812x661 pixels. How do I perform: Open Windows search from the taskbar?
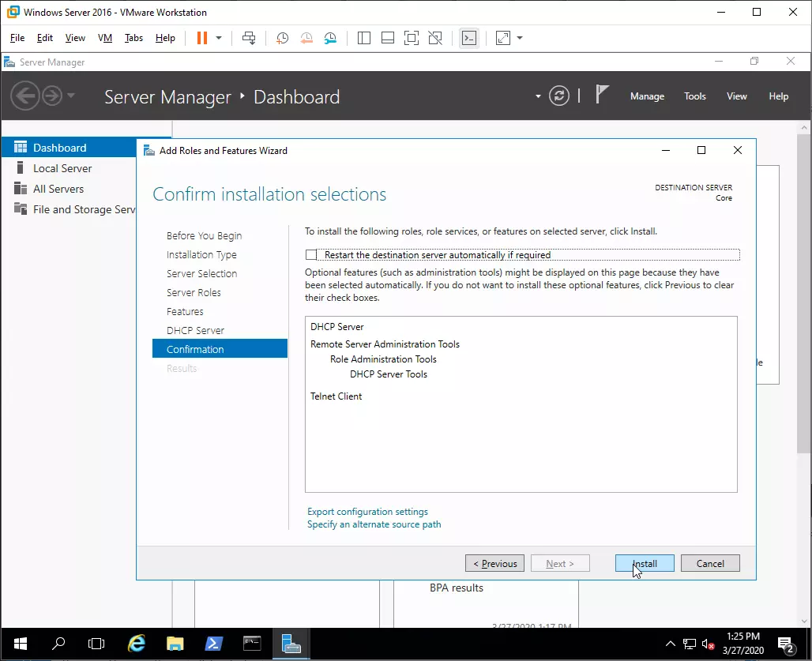58,644
